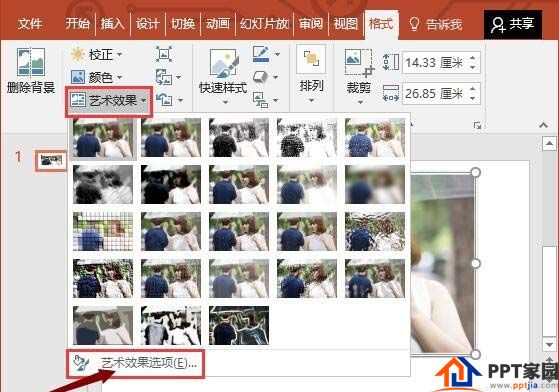Open the reset picture dropdown arrow
Viewport: 559px width, 392px height.
point(180,100)
